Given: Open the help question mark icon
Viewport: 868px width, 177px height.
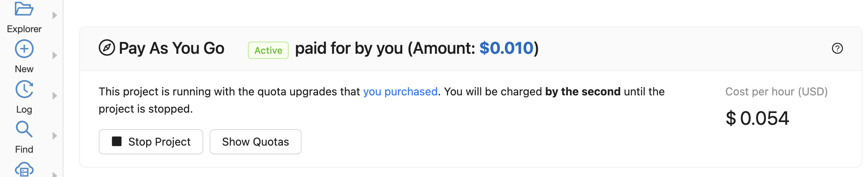Looking at the screenshot, I should (x=837, y=48).
